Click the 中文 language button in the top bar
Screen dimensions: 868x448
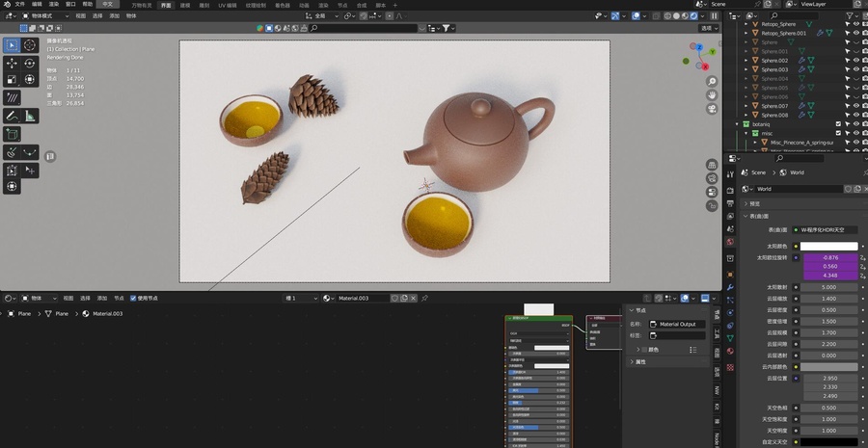[x=107, y=5]
